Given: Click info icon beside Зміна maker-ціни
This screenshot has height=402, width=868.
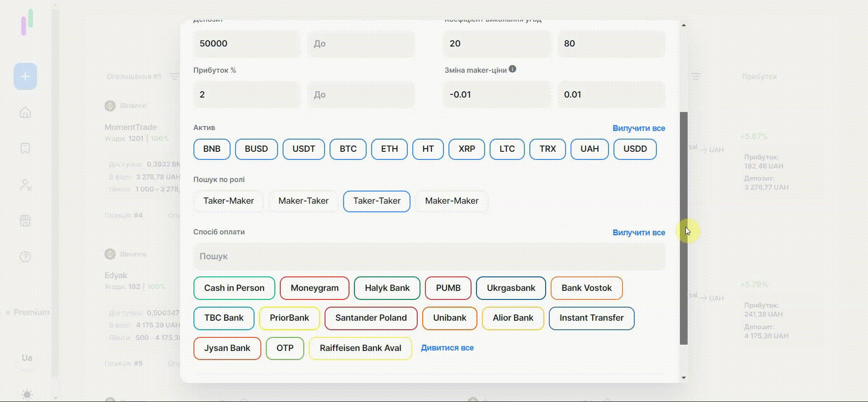Looking at the screenshot, I should pos(512,69).
